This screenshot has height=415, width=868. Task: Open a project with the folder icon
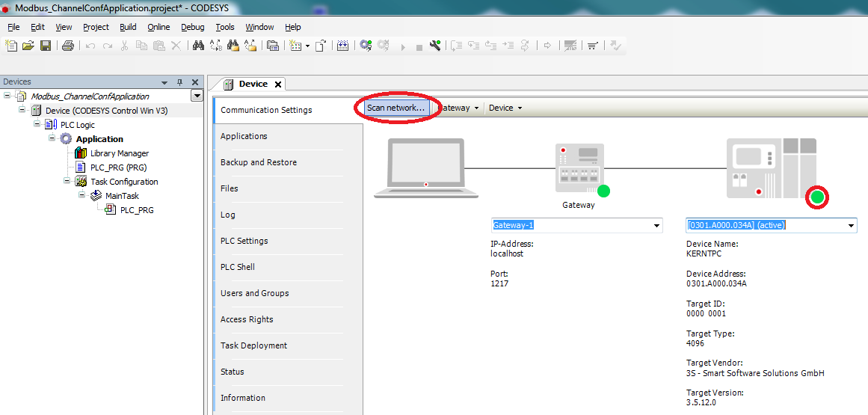(28, 46)
